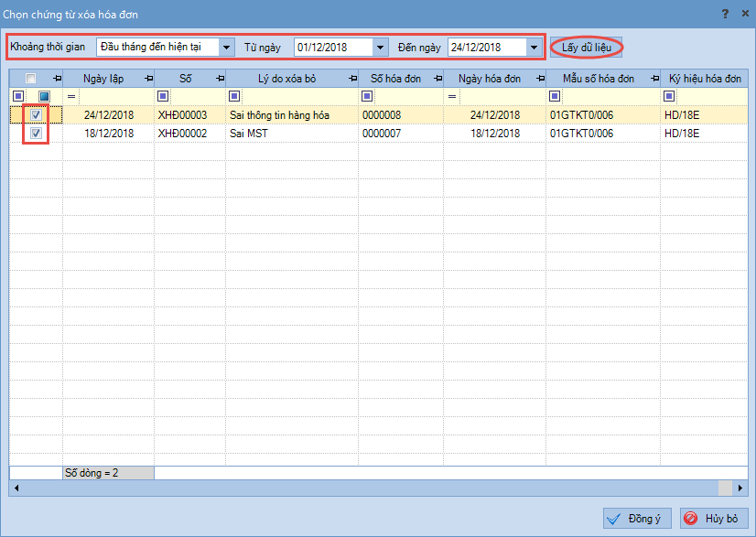Viewport: 756px width, 537px height.
Task: Open the Từ ngày date picker arrow
Action: [380, 48]
